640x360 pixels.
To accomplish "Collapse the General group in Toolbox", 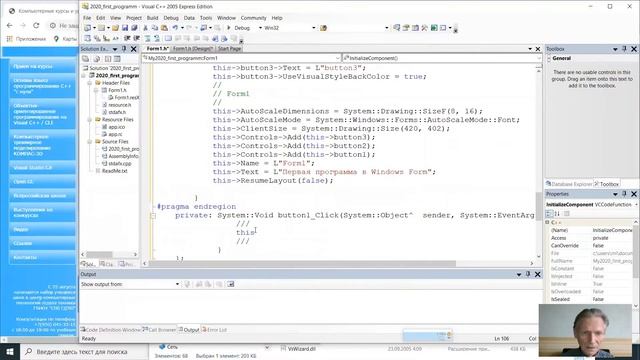I will (549, 59).
